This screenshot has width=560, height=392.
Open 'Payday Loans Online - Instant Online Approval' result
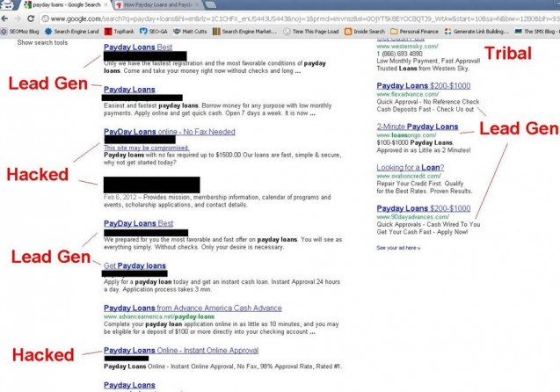(x=181, y=351)
